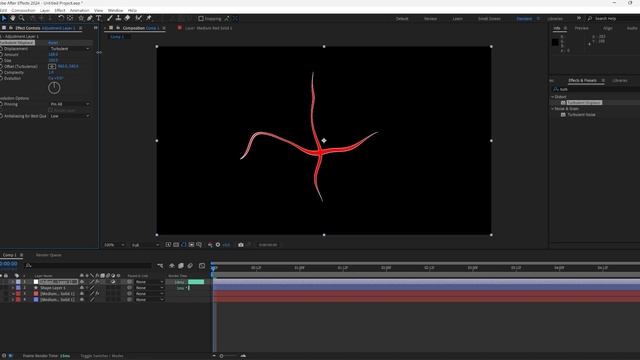Image resolution: width=640 pixels, height=360 pixels.
Task: Open the parent dropdown for Shape Layer 1
Action: tap(149, 288)
